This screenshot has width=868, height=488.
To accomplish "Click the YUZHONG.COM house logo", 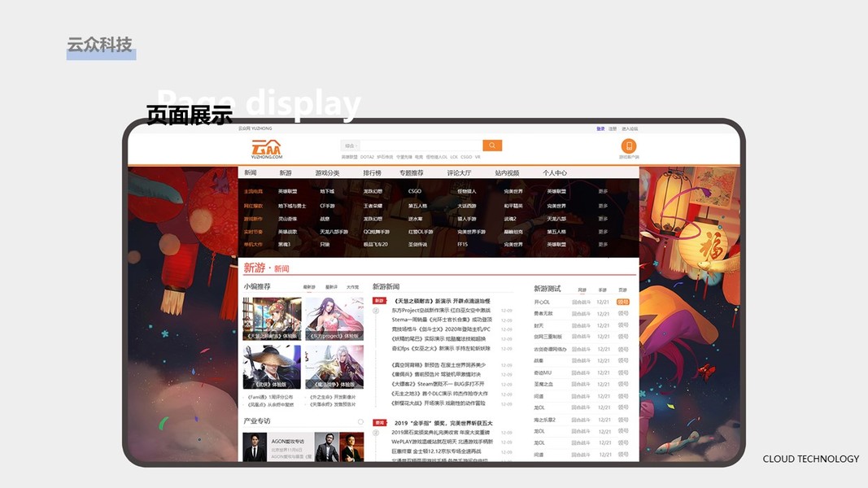I will [x=266, y=150].
